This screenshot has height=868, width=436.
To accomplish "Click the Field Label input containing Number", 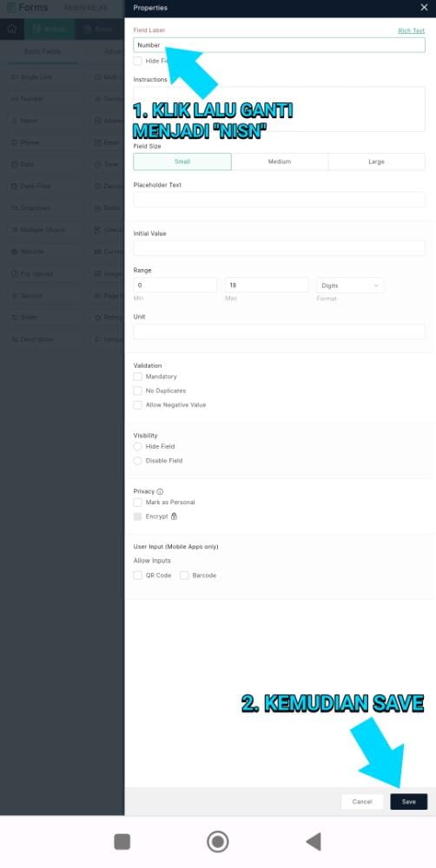I will [279, 45].
